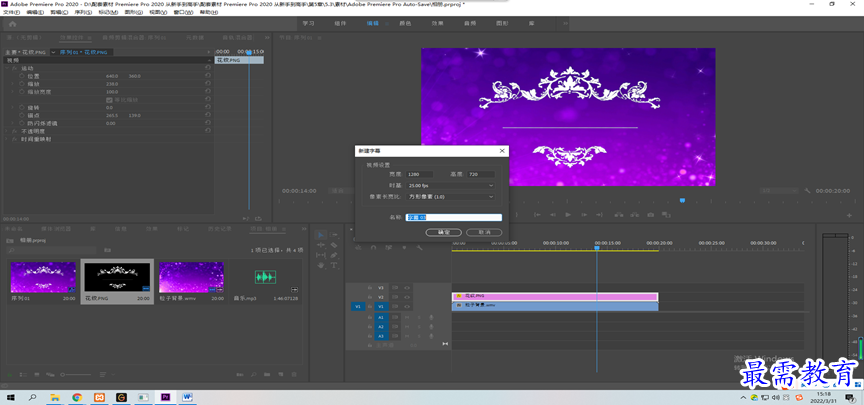Expand the 不透明度 effect
Screen dimensions: 864x405
pos(6,131)
